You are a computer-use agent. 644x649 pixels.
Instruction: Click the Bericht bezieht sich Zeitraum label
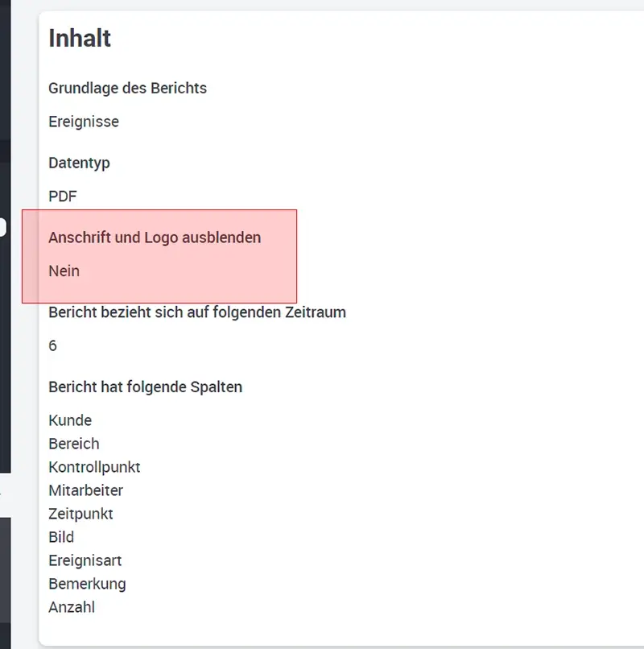[x=197, y=312]
